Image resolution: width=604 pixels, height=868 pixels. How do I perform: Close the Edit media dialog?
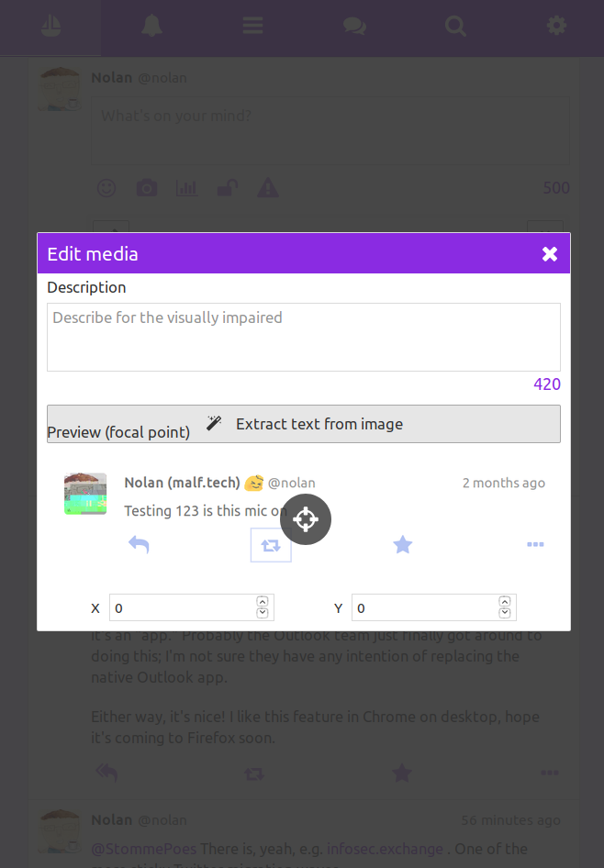tap(550, 253)
